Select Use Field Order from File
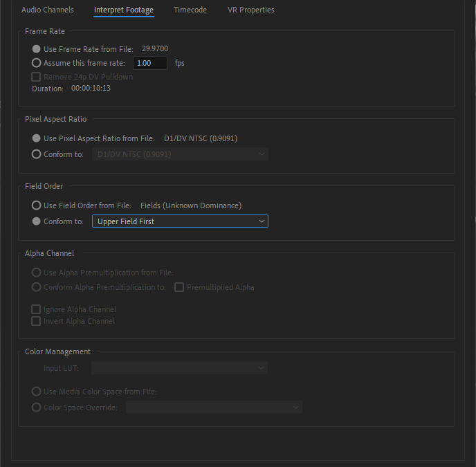The image size is (476, 467). point(37,205)
